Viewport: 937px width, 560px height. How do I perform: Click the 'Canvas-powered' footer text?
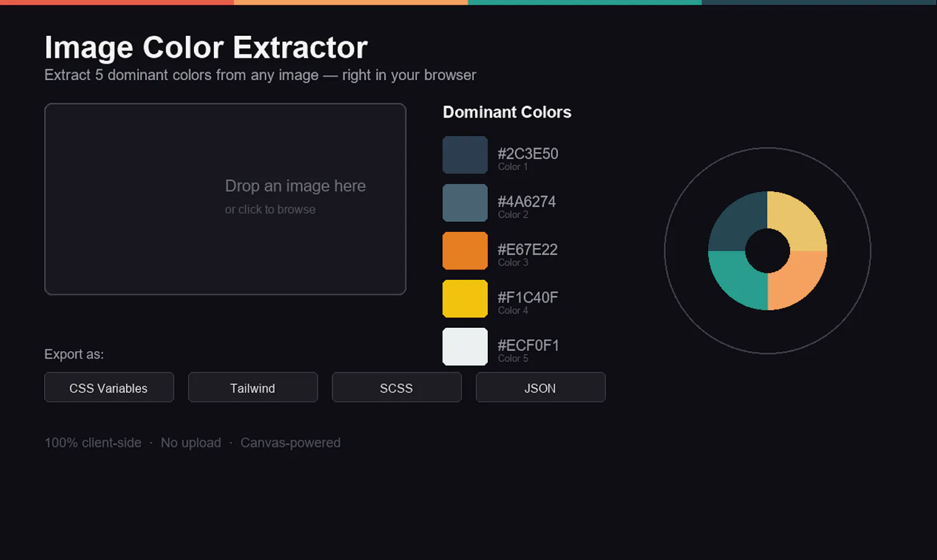click(290, 442)
